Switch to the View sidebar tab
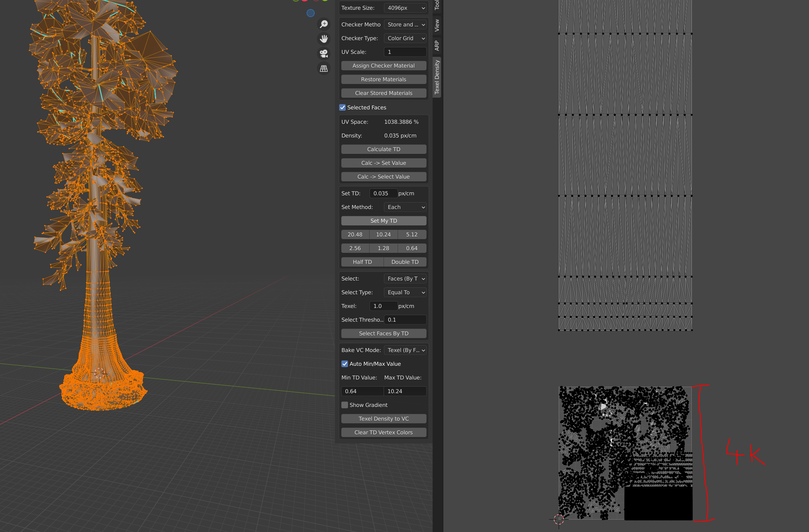The width and height of the screenshot is (809, 532). 437,24
